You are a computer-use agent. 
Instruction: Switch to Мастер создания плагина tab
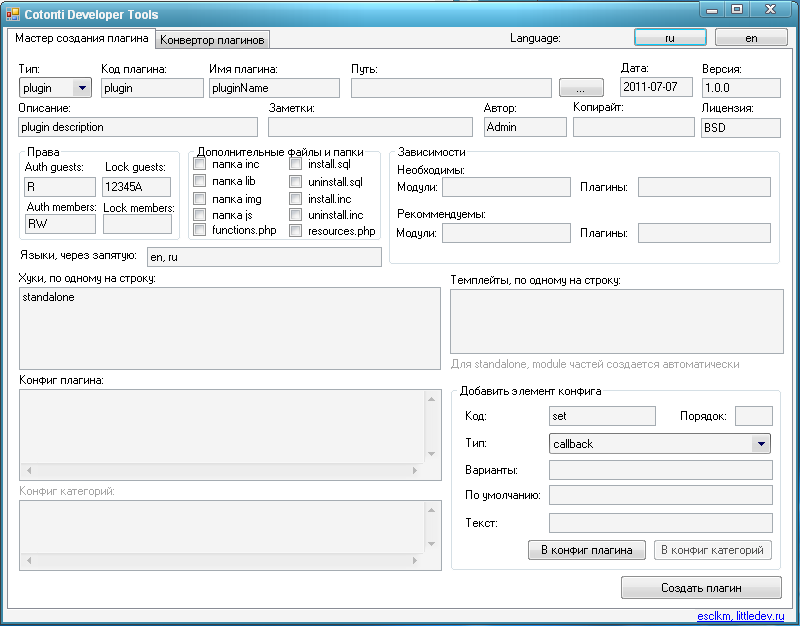tap(81, 38)
